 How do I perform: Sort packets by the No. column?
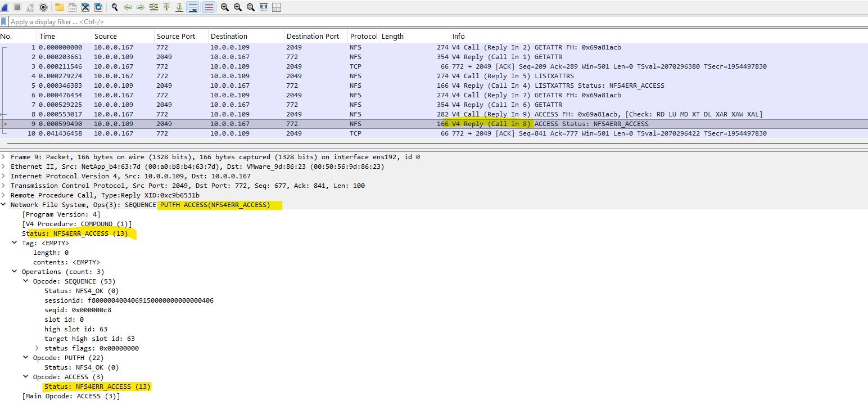(x=19, y=37)
